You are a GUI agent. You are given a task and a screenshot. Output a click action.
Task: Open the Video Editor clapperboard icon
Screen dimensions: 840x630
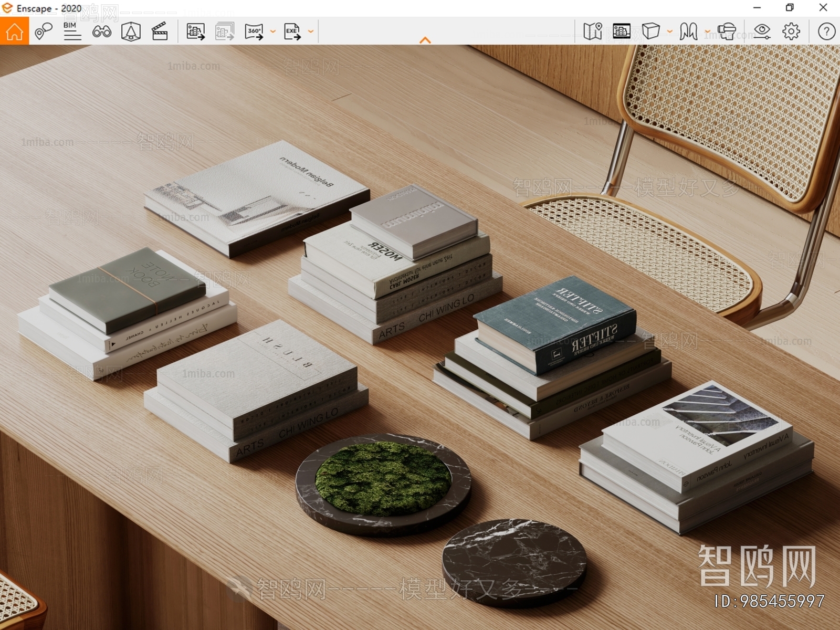[x=160, y=31]
